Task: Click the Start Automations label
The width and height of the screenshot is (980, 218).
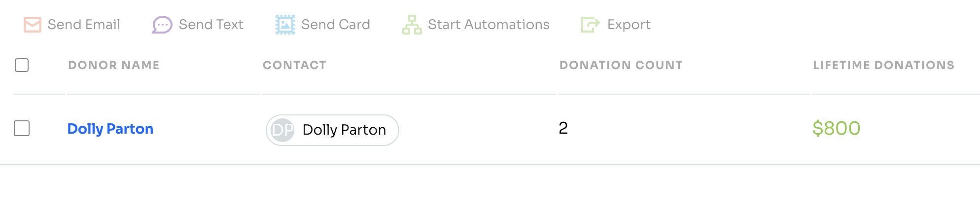Action: coord(489,25)
